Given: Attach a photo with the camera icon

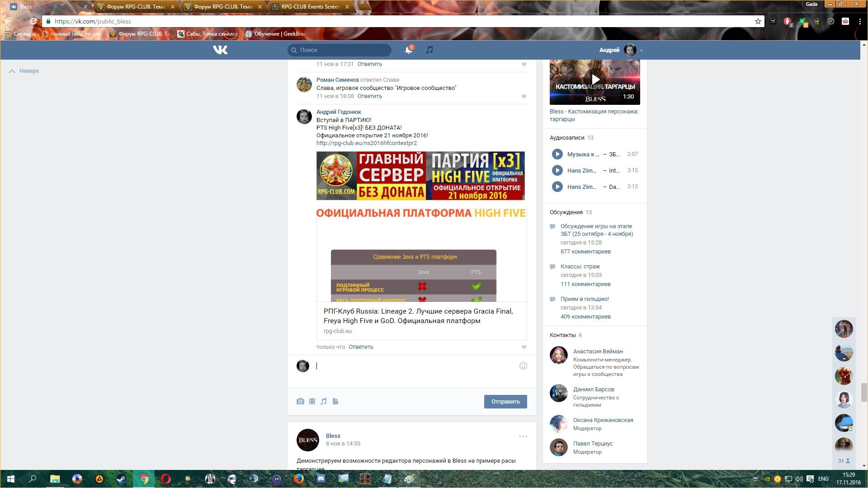Looking at the screenshot, I should pyautogui.click(x=300, y=401).
